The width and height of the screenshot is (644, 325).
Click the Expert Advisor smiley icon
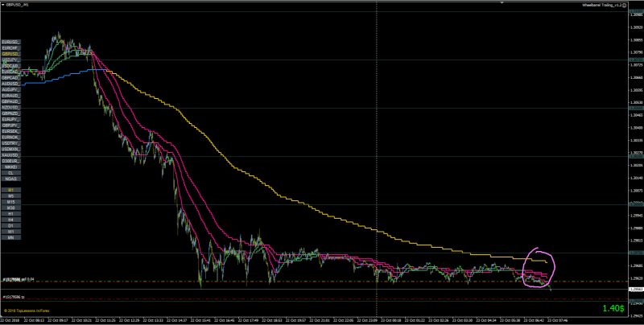[x=625, y=5]
